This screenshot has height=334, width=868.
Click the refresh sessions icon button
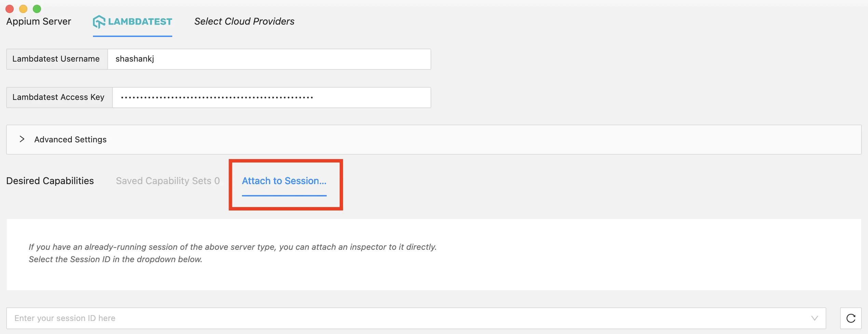[x=851, y=318]
